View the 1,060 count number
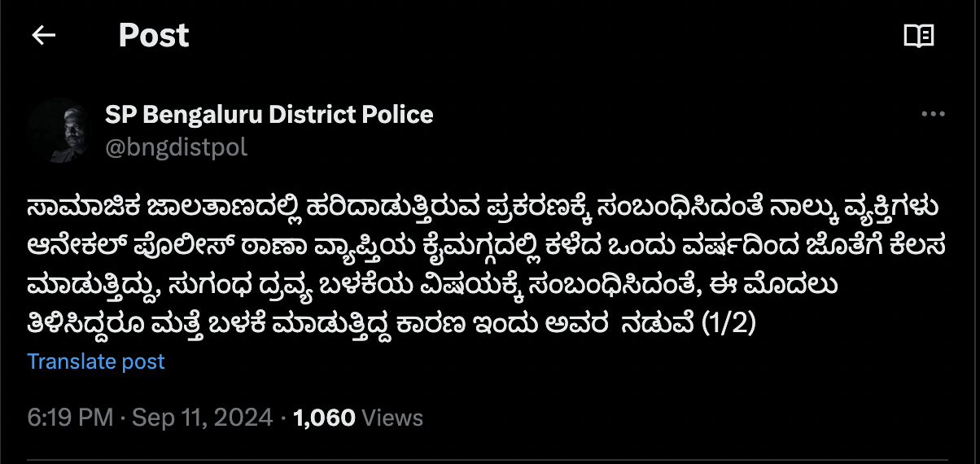Viewport: 980px width, 464px height. click(324, 418)
